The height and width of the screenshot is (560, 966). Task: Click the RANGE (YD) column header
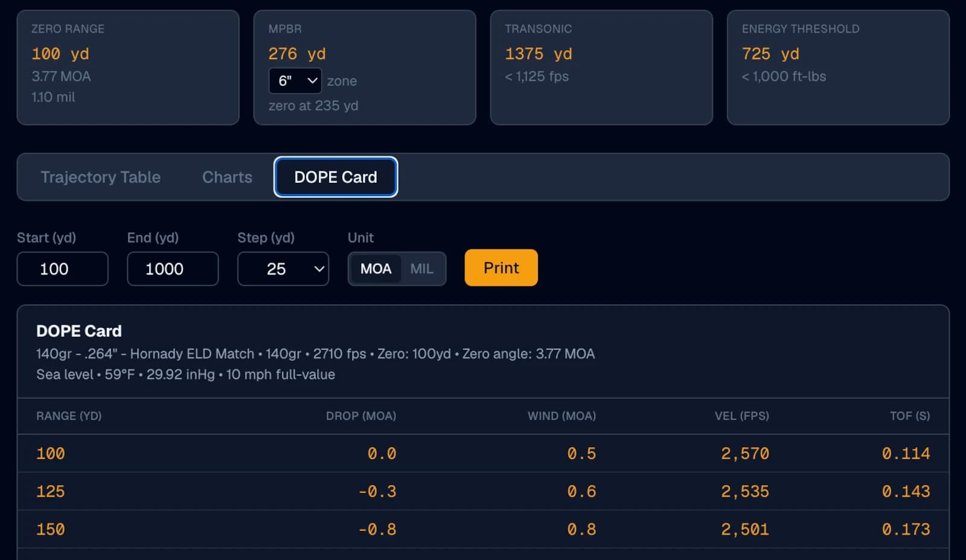[69, 416]
